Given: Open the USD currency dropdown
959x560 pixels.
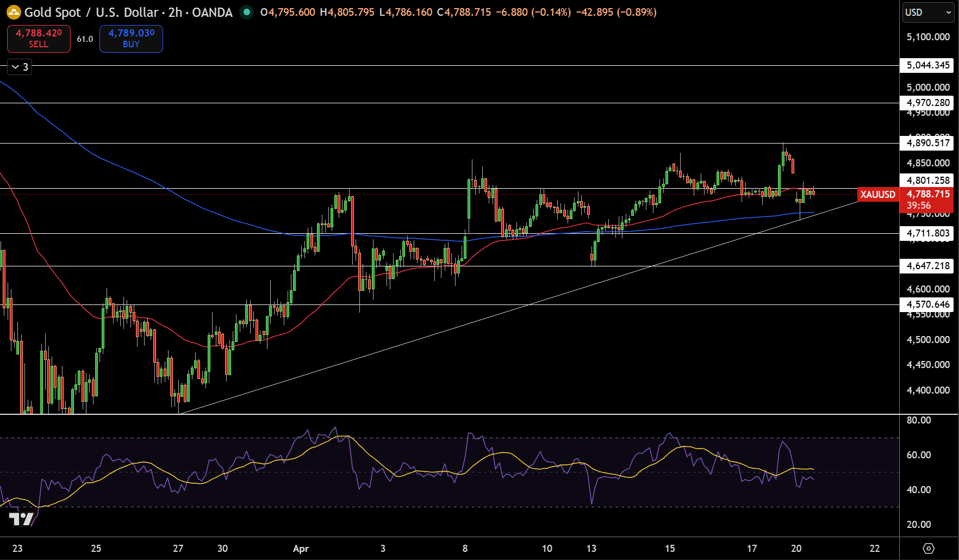Looking at the screenshot, I should point(928,12).
